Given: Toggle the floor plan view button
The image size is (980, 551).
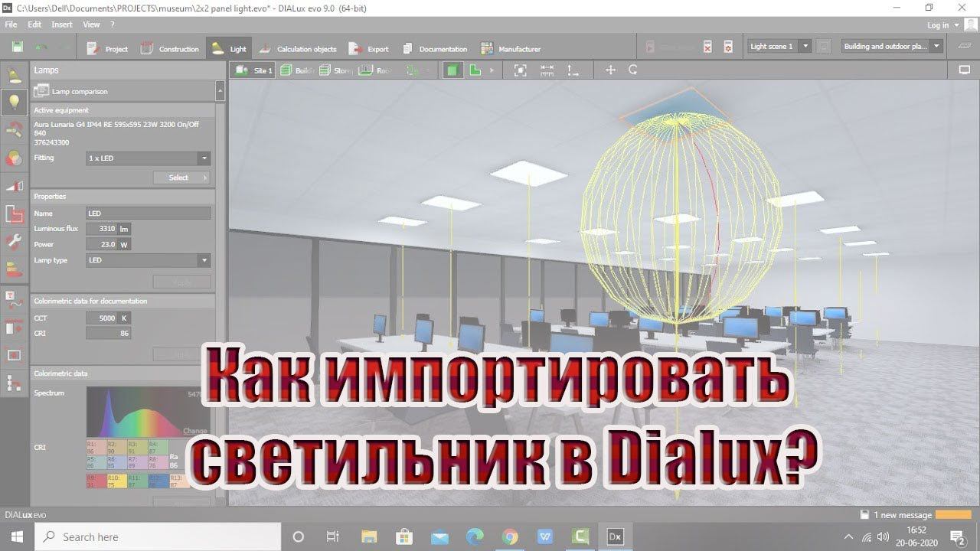Looking at the screenshot, I should (x=475, y=70).
